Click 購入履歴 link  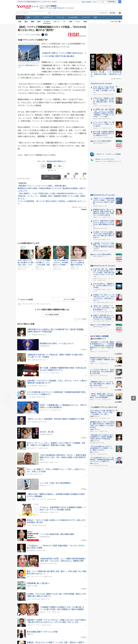click(112, 13)
